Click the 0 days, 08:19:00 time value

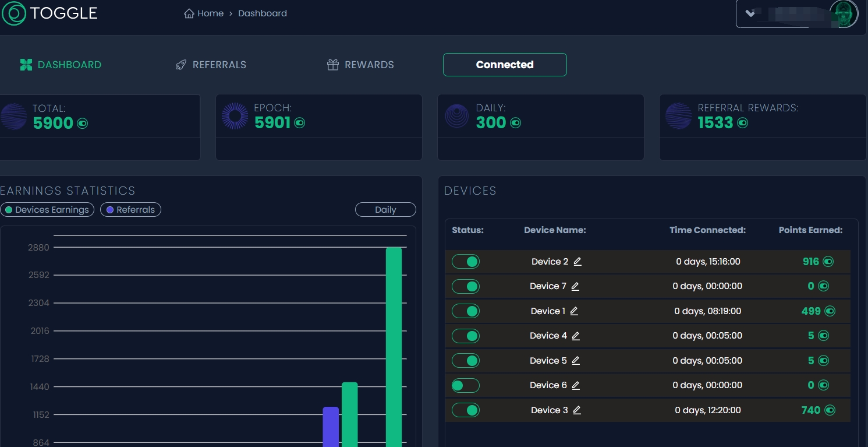click(708, 311)
